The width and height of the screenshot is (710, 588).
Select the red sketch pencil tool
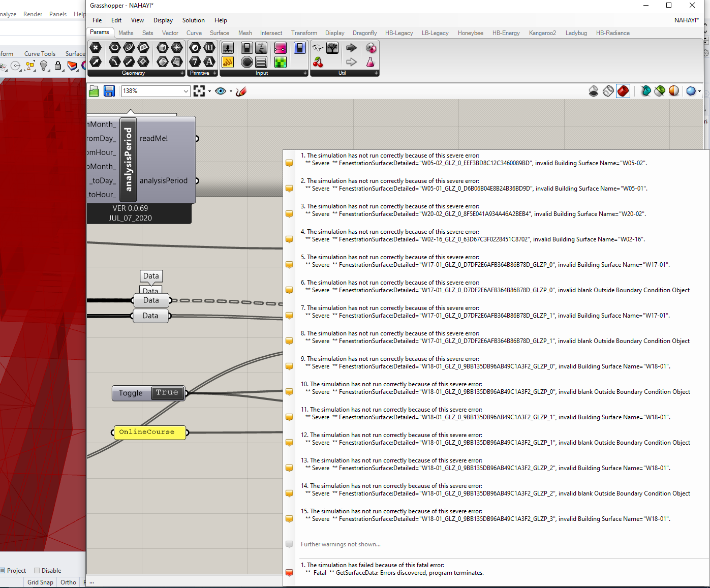tap(241, 91)
